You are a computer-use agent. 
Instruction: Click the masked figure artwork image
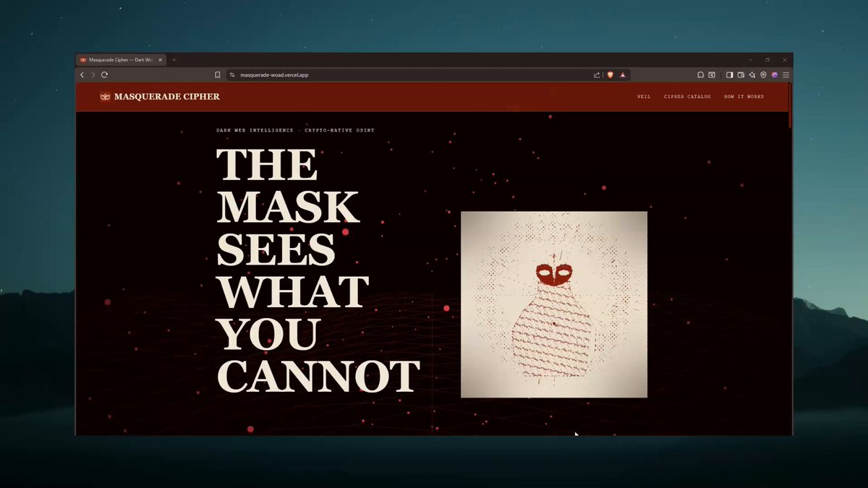pos(554,304)
